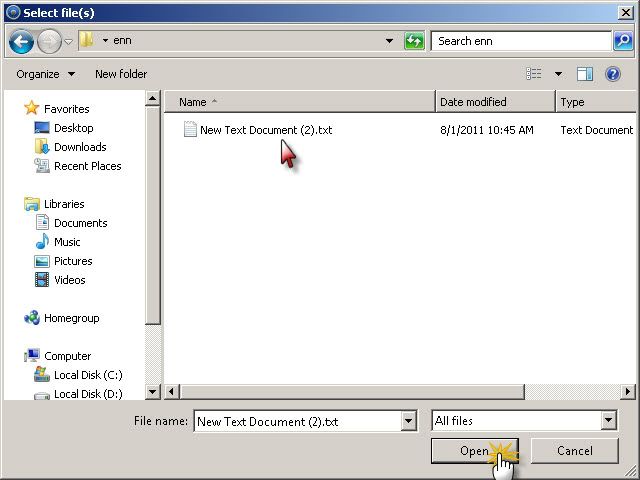Click the Favorites star icon
Image resolution: width=640 pixels, height=480 pixels.
(x=31, y=108)
